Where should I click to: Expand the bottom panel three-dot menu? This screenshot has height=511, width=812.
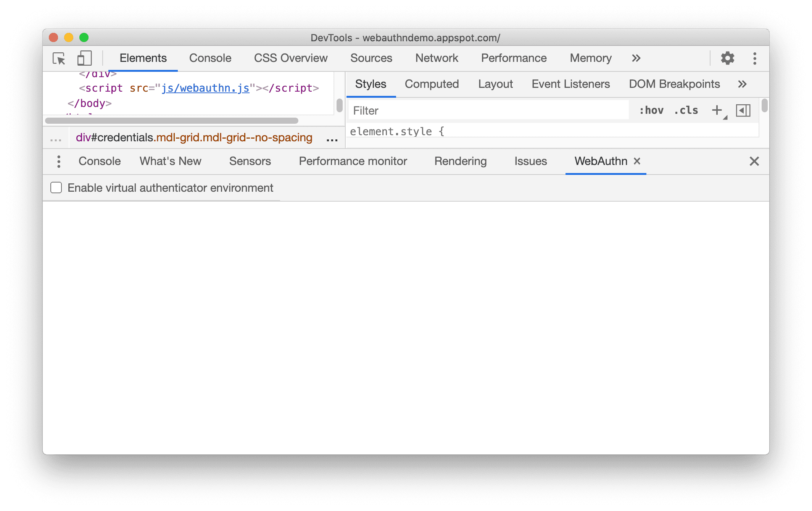pyautogui.click(x=59, y=161)
